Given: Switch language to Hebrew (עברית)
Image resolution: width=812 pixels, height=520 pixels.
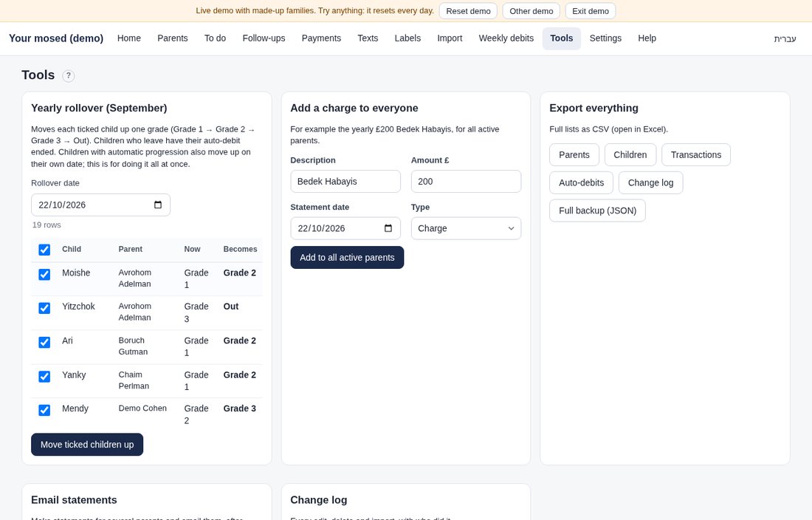Looking at the screenshot, I should (785, 39).
